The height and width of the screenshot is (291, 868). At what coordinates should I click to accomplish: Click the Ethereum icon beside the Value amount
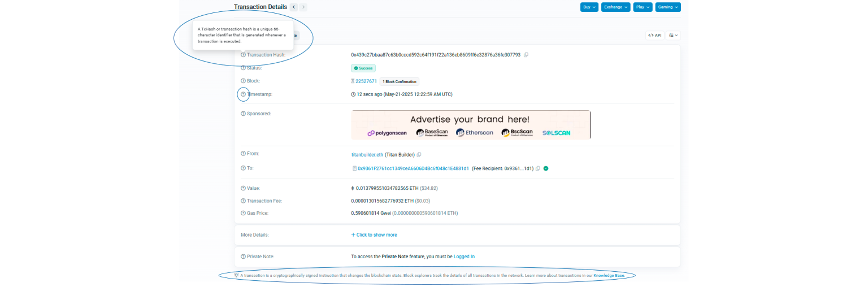coord(353,188)
